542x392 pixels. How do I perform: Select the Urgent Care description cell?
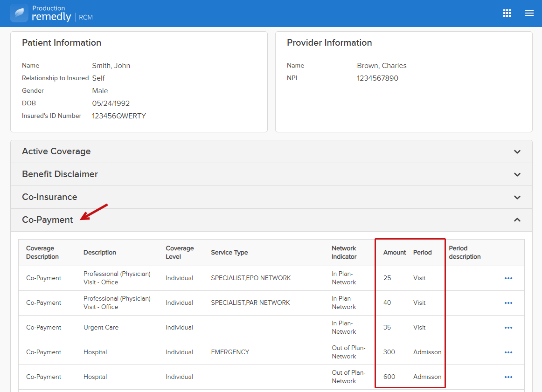click(101, 327)
